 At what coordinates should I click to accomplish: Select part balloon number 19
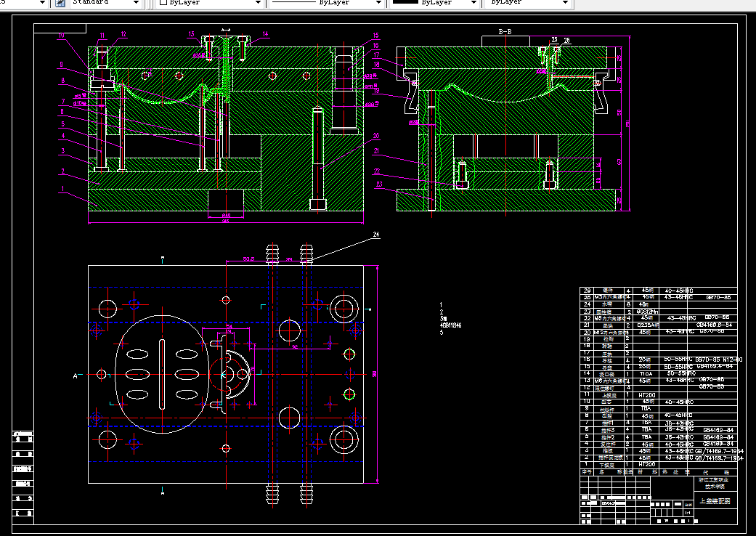(x=377, y=91)
